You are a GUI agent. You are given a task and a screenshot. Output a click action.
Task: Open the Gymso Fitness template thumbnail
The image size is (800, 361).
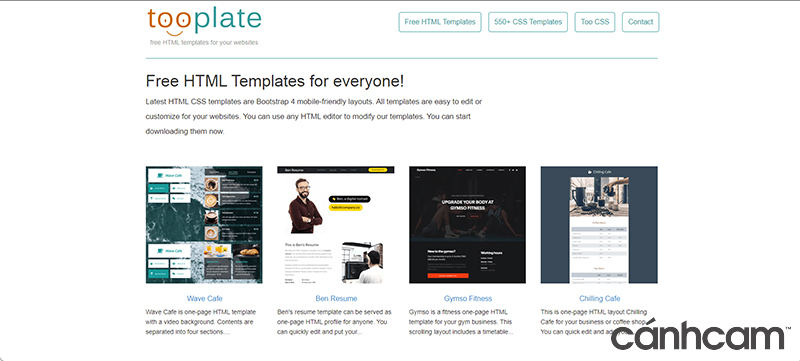(467, 225)
